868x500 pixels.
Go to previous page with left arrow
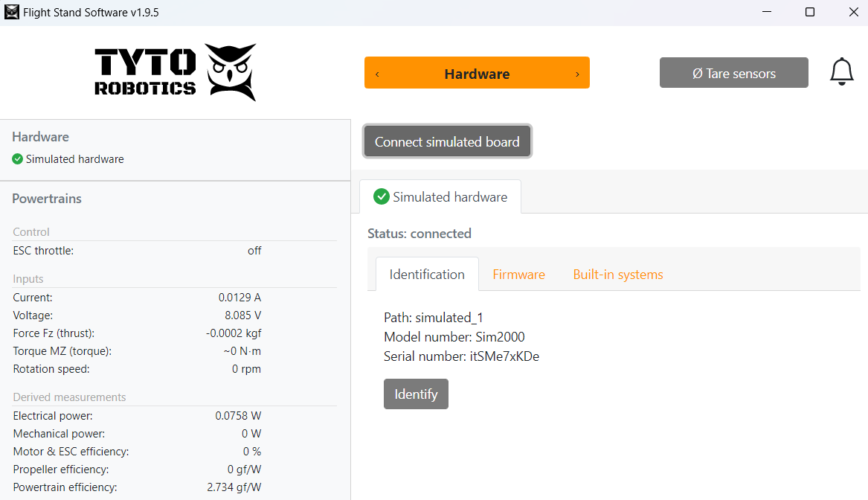(x=377, y=74)
